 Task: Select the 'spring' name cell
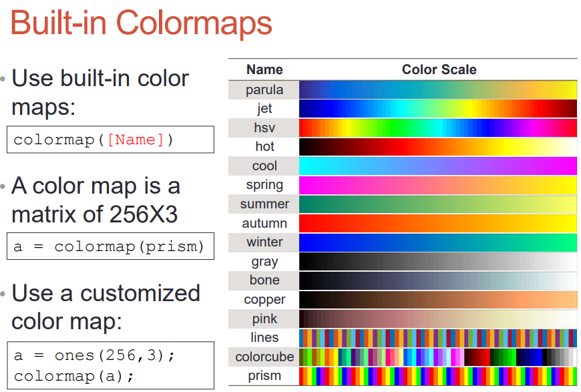click(264, 185)
